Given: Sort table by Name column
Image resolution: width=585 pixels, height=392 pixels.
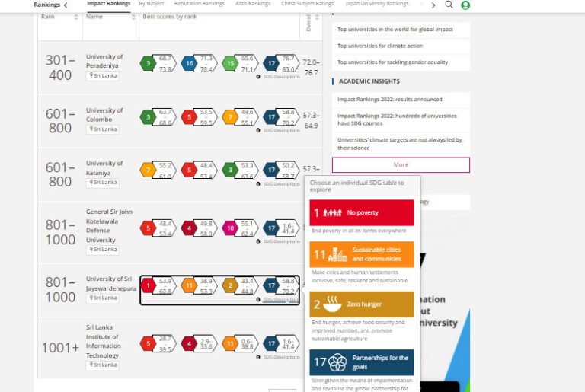Looking at the screenshot, I should (x=133, y=17).
